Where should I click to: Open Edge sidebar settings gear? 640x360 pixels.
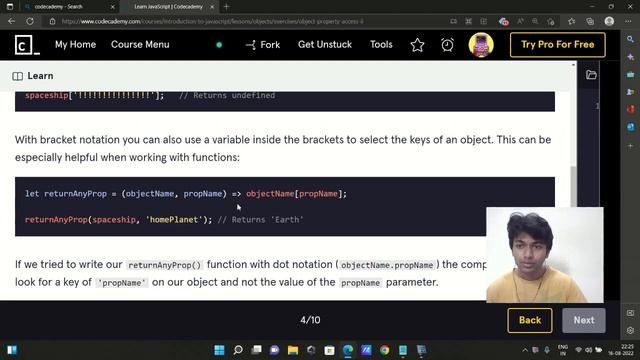click(630, 330)
